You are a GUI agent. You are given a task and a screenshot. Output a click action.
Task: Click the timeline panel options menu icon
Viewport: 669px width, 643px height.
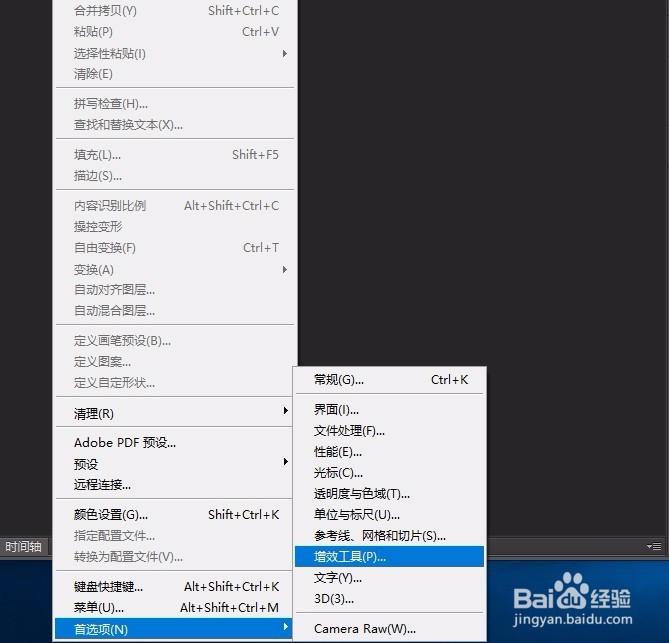654,546
